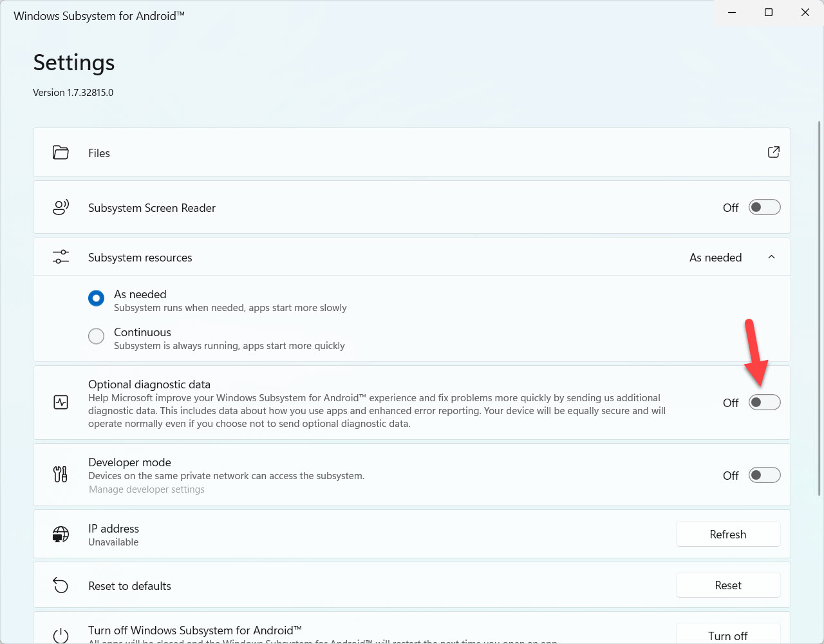The image size is (824, 644).
Task: Click the Turn off button
Action: (727, 634)
